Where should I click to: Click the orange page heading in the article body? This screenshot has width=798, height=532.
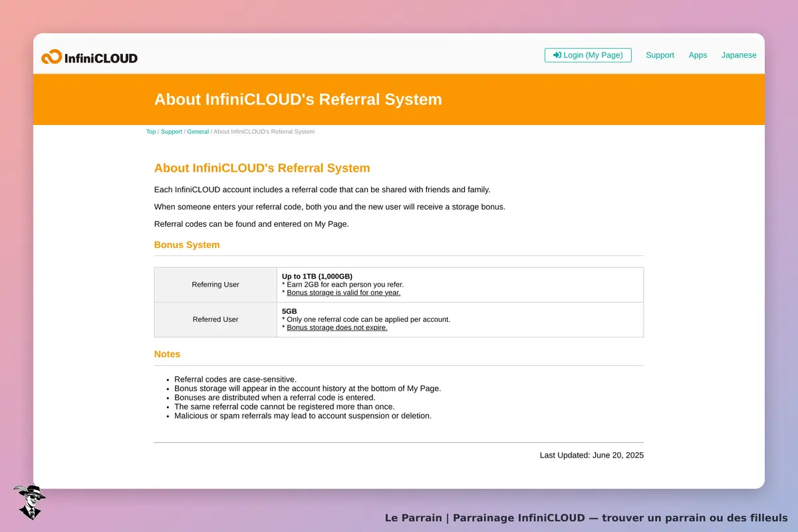pos(262,168)
